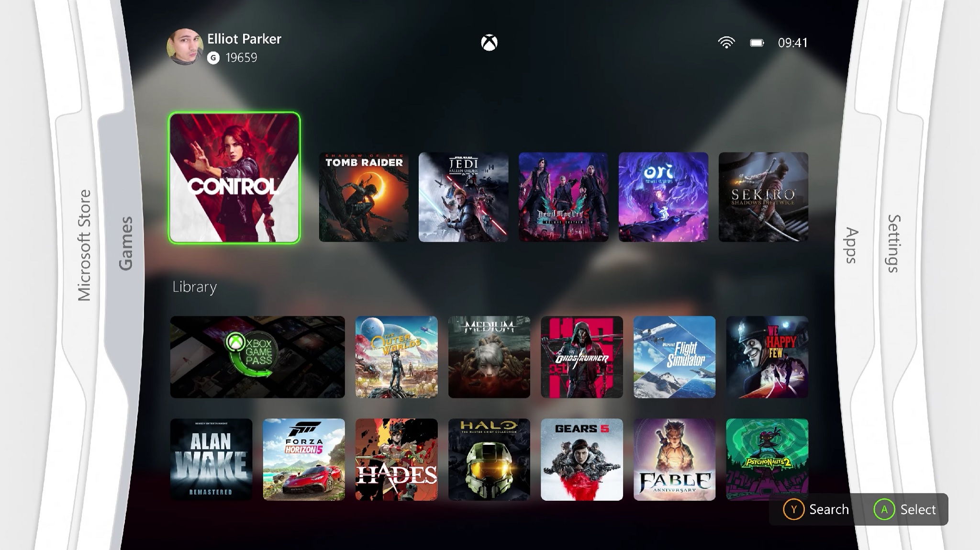Select Halo Master Chief Collection
Viewport: 980px width, 550px height.
click(490, 460)
